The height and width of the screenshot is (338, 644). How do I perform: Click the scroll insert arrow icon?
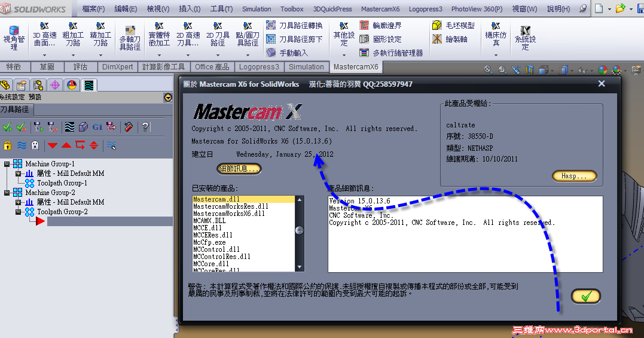(x=94, y=145)
